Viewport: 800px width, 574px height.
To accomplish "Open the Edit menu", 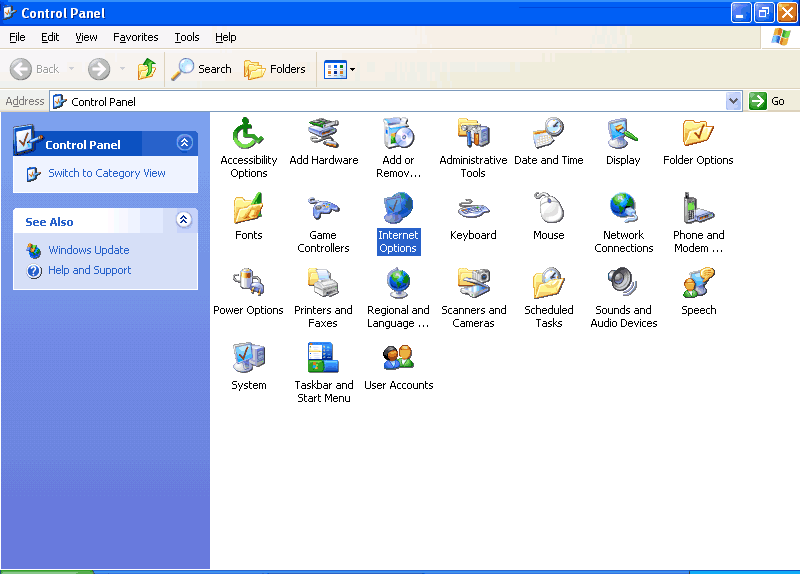I will click(x=50, y=37).
